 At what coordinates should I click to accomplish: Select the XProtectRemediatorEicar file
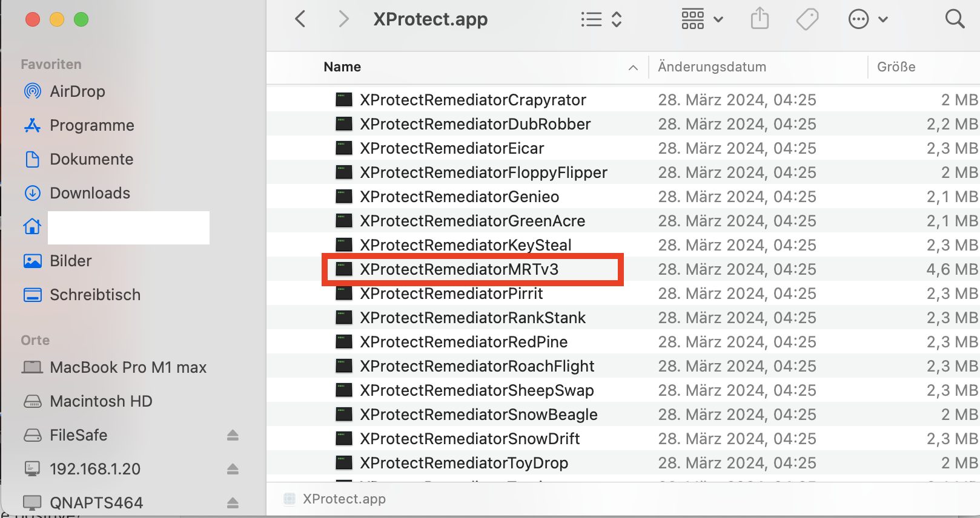click(451, 148)
